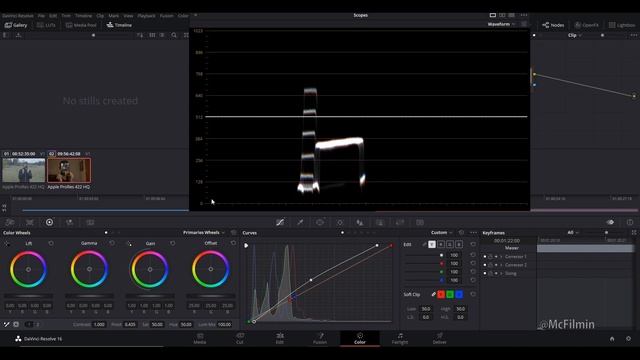
Task: Open the Waveform scope type dropdown
Action: tap(501, 24)
